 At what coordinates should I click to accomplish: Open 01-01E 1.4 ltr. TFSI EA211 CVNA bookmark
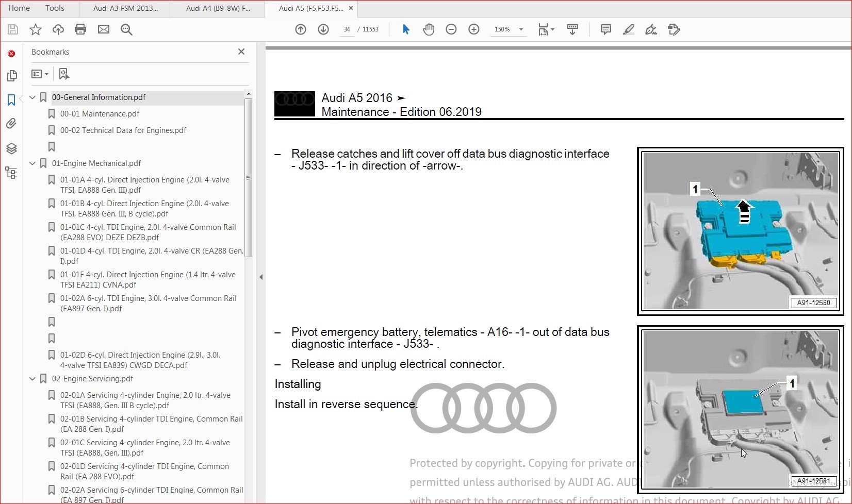click(x=148, y=280)
